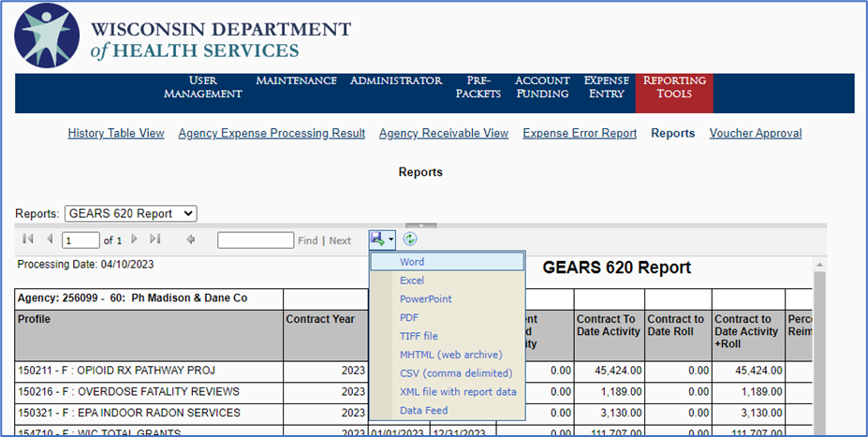The image size is (868, 437).
Task: Export as CSV (comma delimited)
Action: [x=451, y=373]
